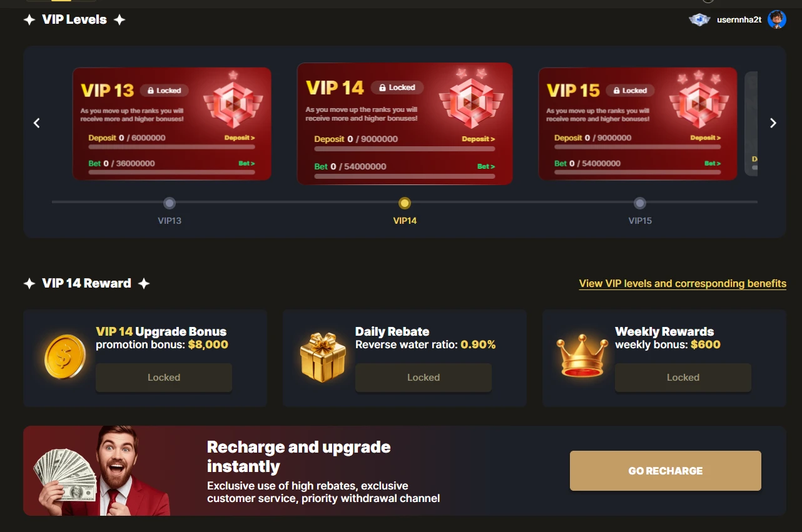Open View VIP levels and corresponding benefits
802x532 pixels.
(x=683, y=284)
